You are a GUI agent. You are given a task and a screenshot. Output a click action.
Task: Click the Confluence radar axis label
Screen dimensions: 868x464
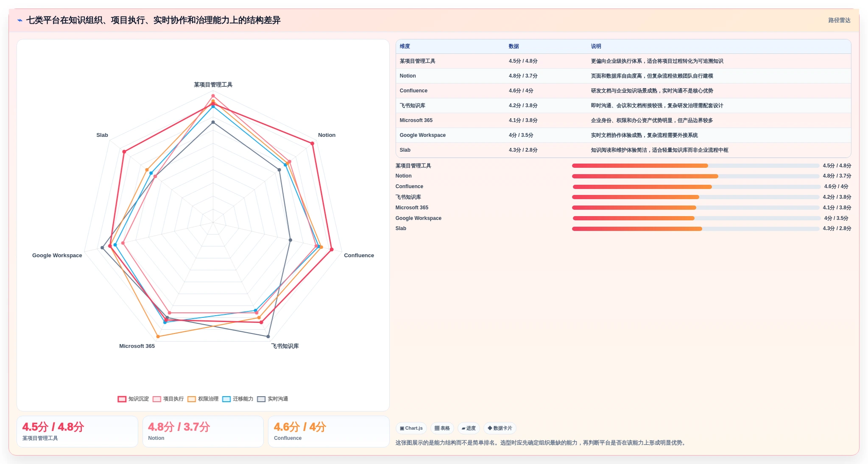tap(359, 256)
